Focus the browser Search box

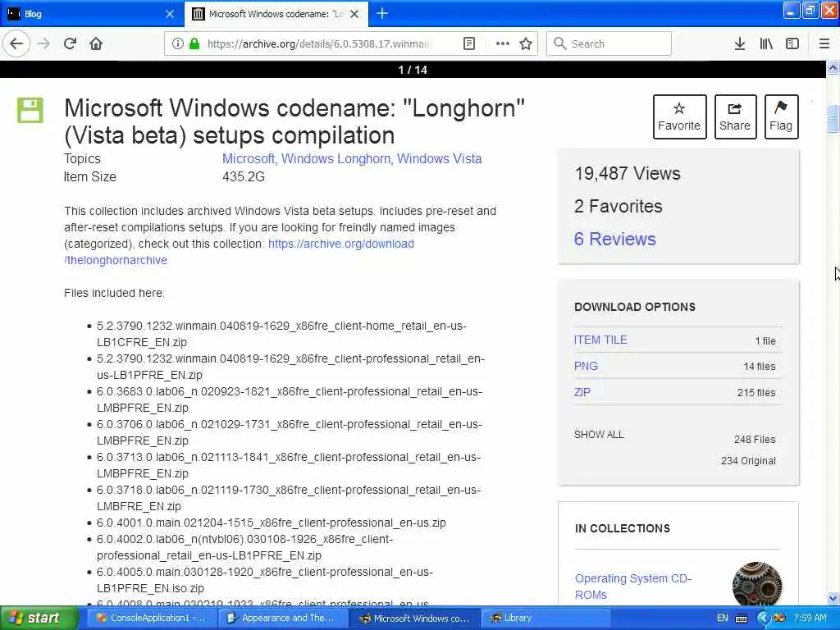(x=609, y=43)
